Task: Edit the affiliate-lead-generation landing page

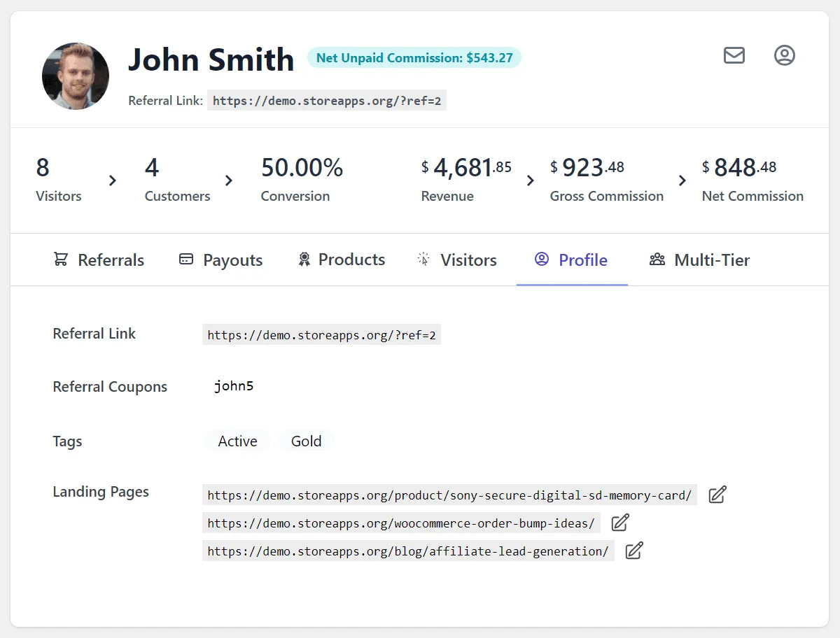Action: [x=634, y=551]
